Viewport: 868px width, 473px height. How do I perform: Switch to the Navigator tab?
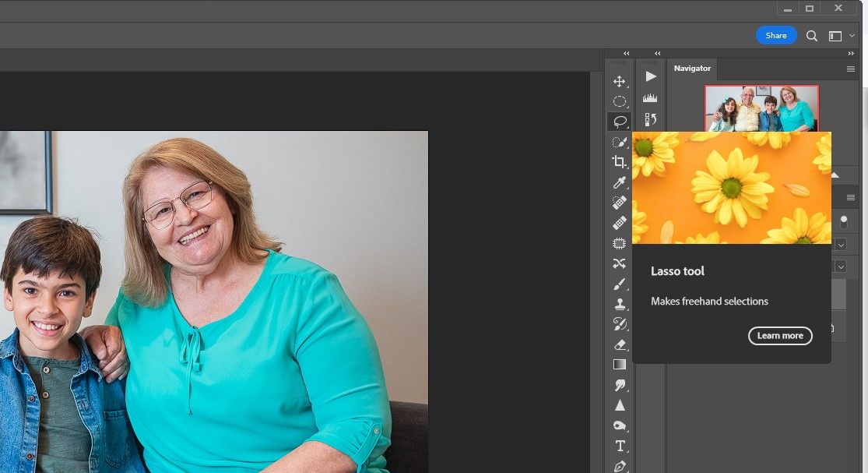[692, 68]
